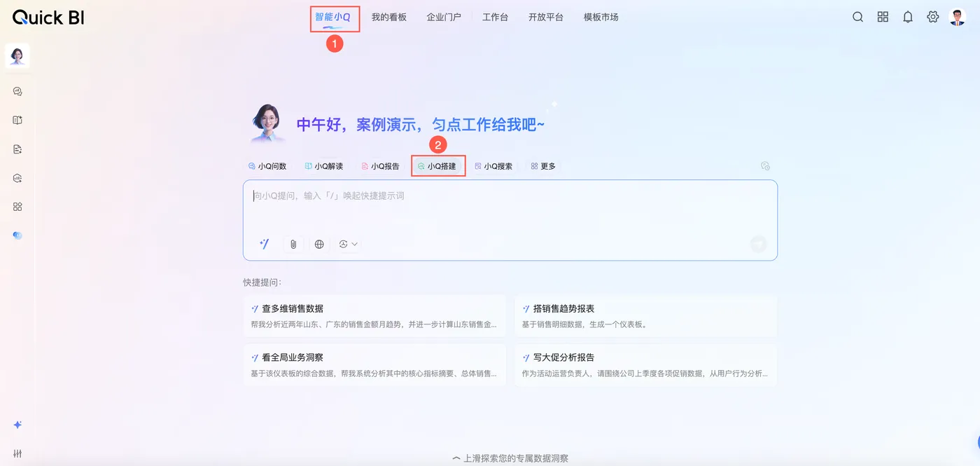
Task: Switch to the 开放平台 tab
Action: (546, 17)
